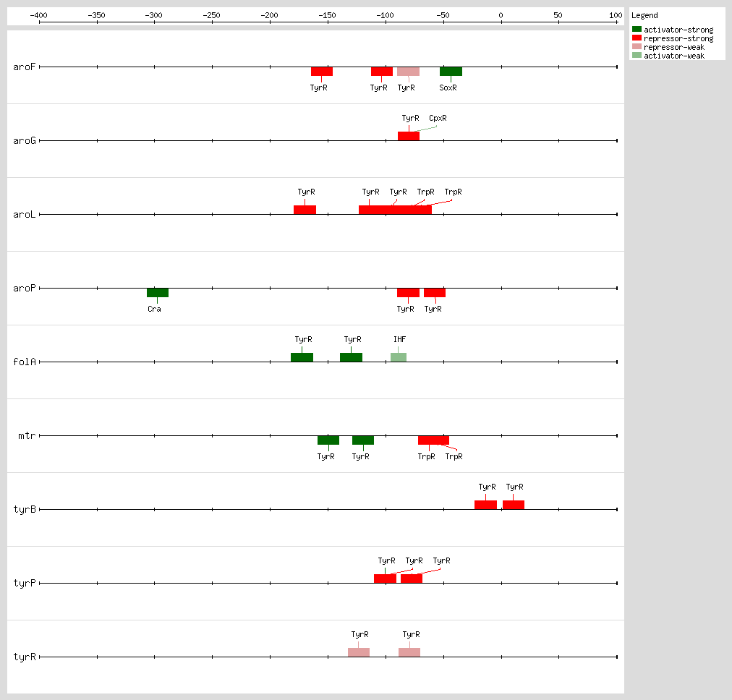The image size is (732, 700).
Task: Click the aroL gene label
Action: pos(25,214)
